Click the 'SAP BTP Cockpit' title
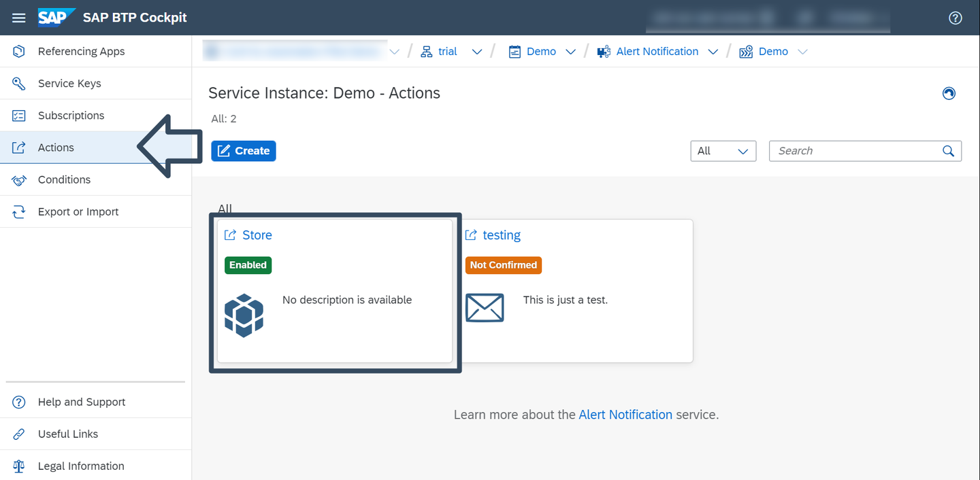Screen dimensions: 980x480 click(135, 18)
